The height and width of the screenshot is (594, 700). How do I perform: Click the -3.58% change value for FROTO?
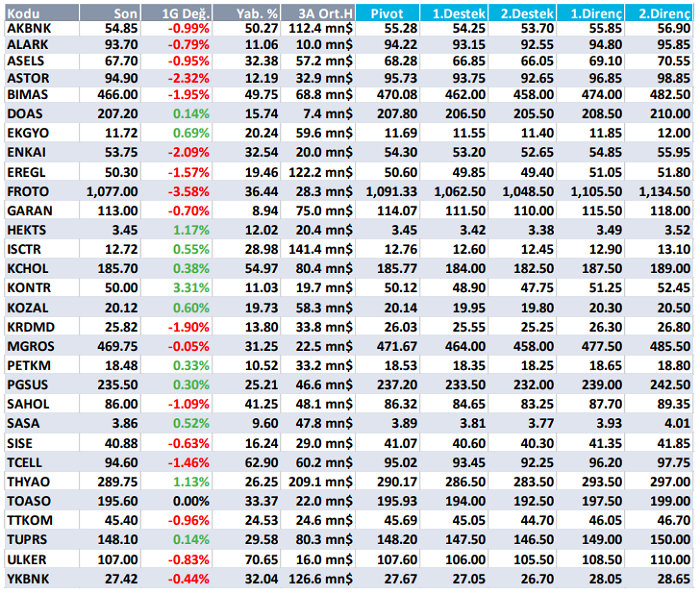pos(188,190)
